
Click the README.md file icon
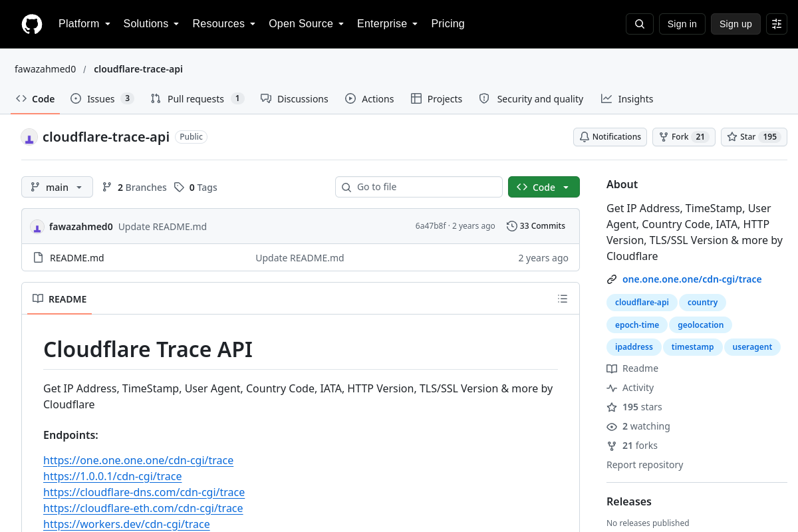38,258
